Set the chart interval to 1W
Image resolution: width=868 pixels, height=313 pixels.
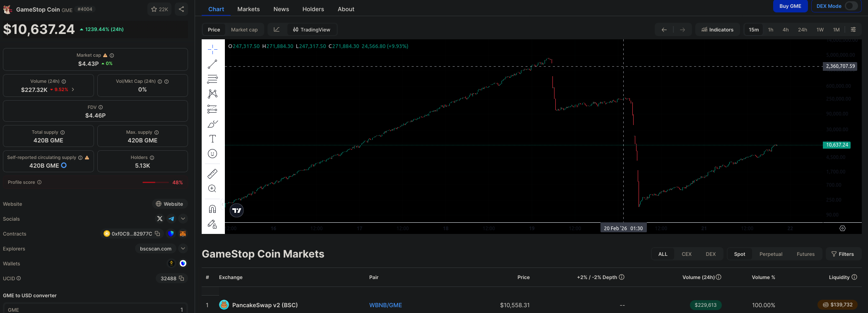[820, 29]
